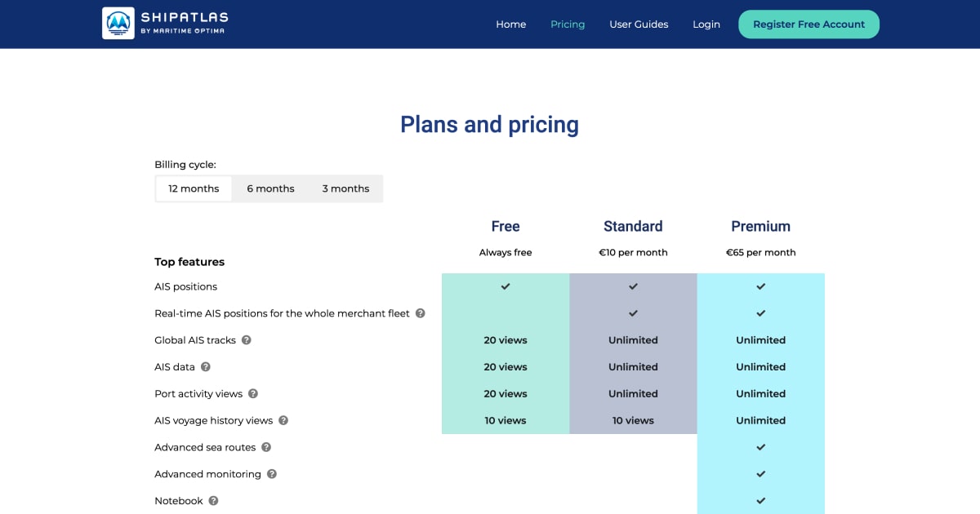Click the AIS data question mark icon
The image size is (980, 514).
(205, 366)
